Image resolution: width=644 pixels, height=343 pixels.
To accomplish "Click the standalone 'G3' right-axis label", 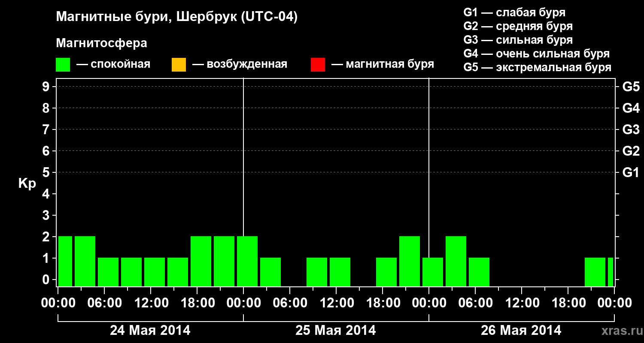I will 631,129.
